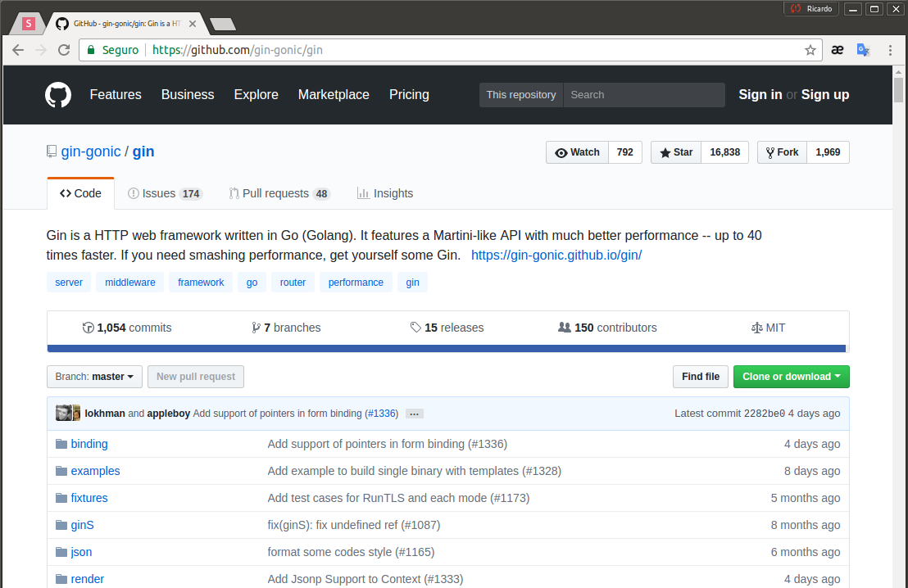View the 15 releases list

pos(447,328)
